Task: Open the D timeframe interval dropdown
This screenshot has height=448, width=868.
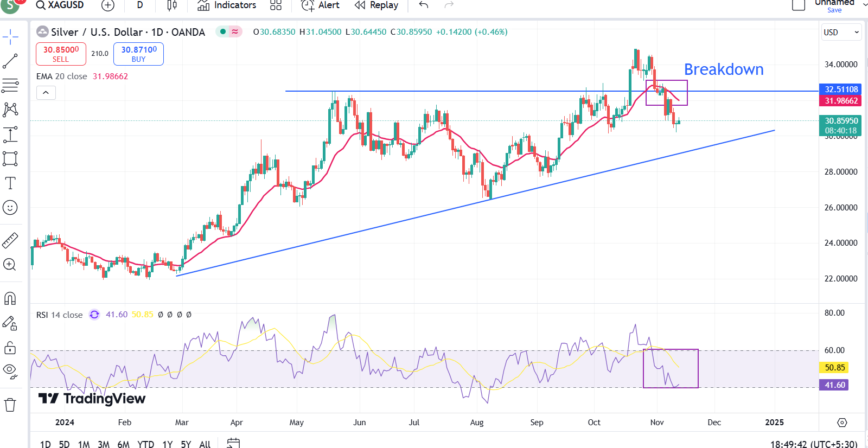Action: [140, 5]
